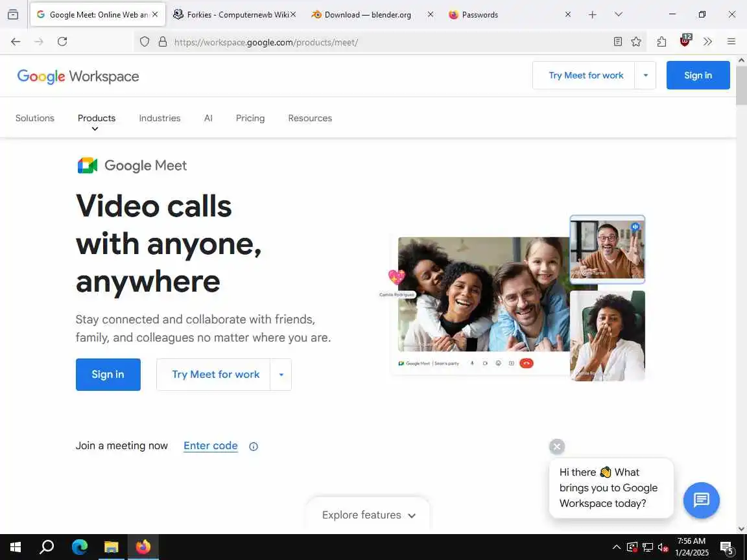Expand hero Try Meet for work dropdown arrow
This screenshot has width=747, height=560.
tap(281, 375)
